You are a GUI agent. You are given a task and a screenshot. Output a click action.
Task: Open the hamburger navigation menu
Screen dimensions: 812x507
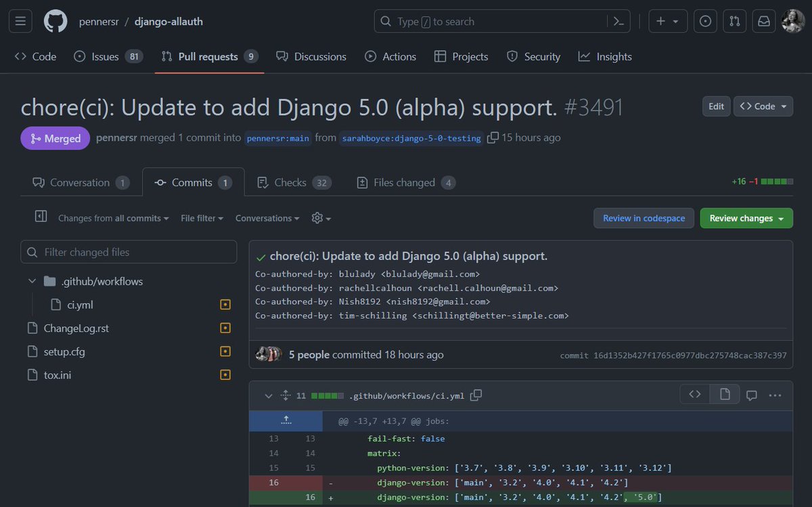(x=20, y=21)
